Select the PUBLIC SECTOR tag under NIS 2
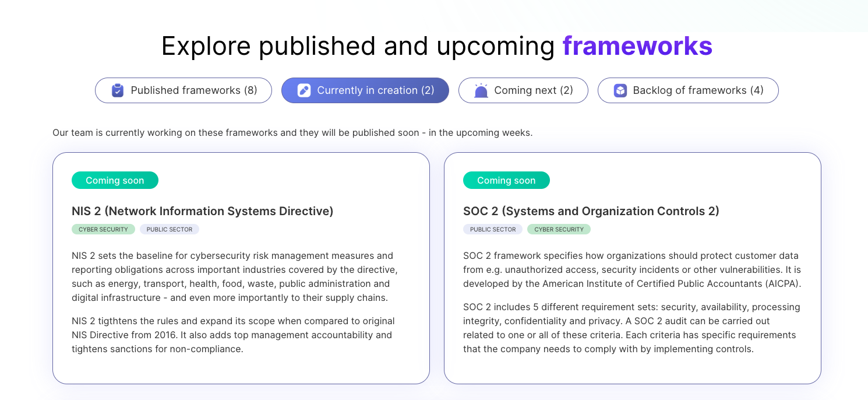The height and width of the screenshot is (400, 868). coord(169,229)
